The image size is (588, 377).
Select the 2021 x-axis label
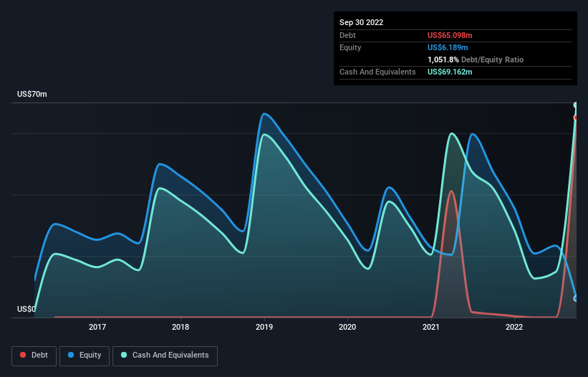431,327
